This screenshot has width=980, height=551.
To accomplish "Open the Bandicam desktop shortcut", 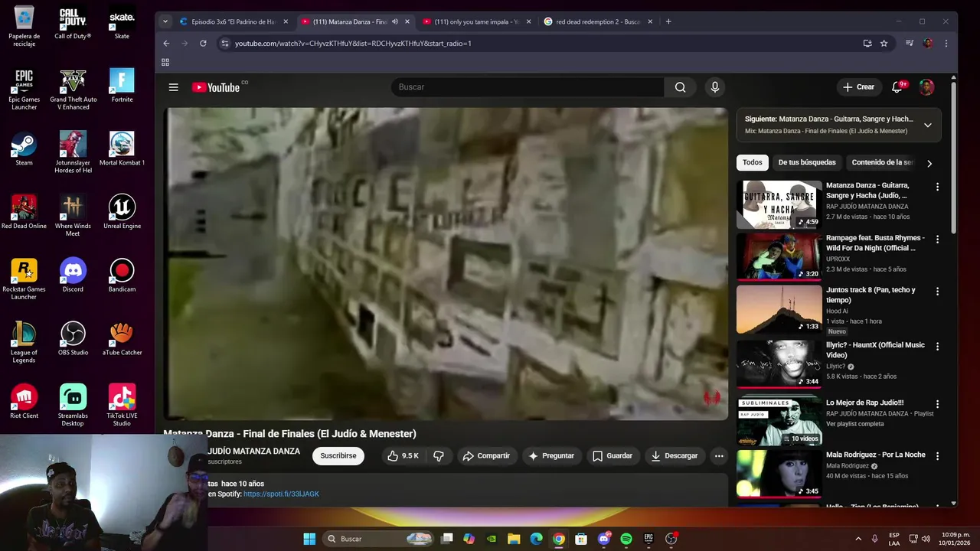I will pos(122,275).
